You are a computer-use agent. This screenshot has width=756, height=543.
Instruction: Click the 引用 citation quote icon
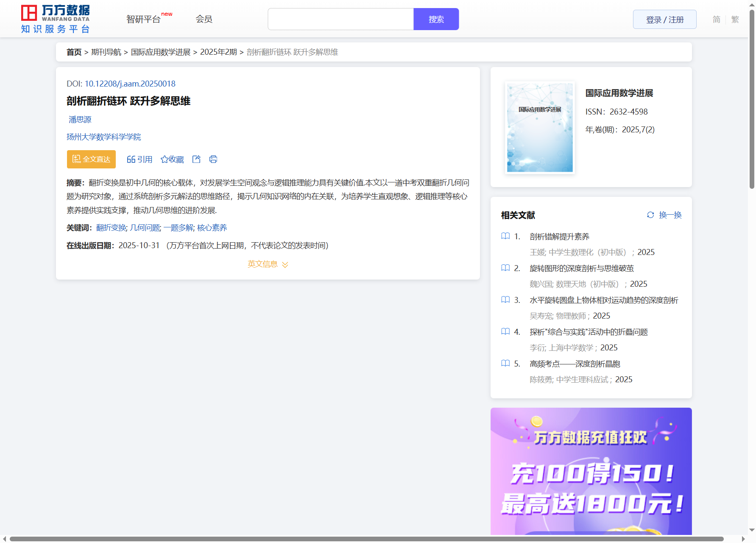click(x=131, y=160)
